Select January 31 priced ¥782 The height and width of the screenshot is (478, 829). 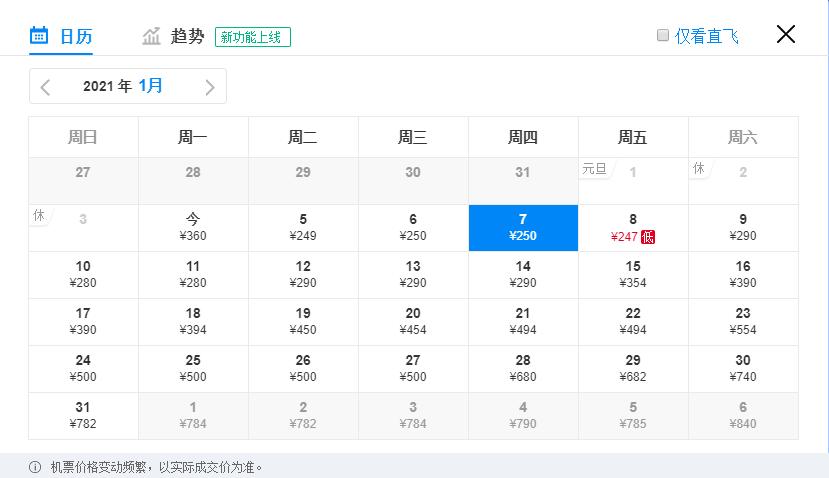[x=83, y=416]
